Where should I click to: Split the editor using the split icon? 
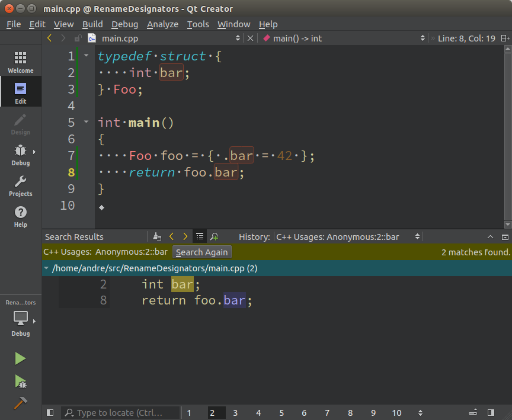[x=505, y=38]
